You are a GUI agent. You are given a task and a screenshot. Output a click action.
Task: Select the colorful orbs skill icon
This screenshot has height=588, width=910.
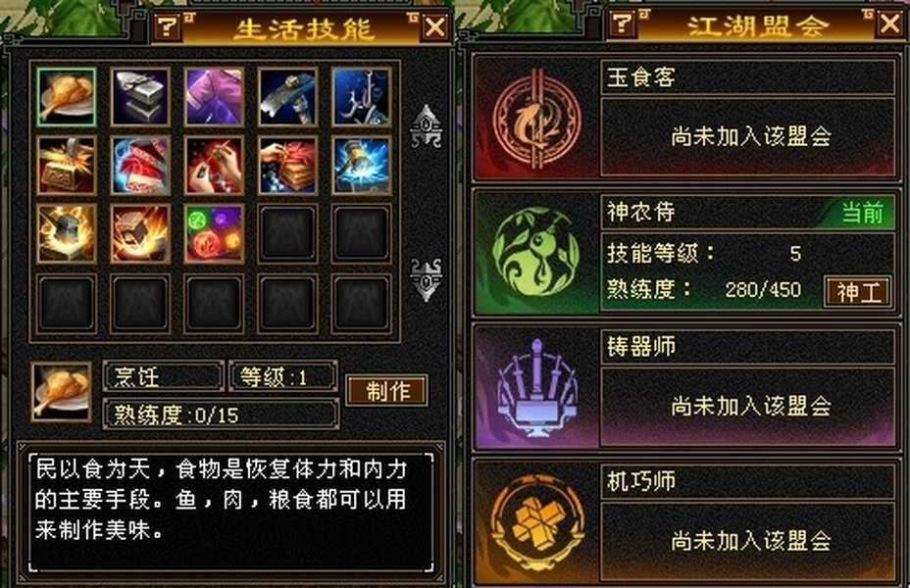(214, 233)
